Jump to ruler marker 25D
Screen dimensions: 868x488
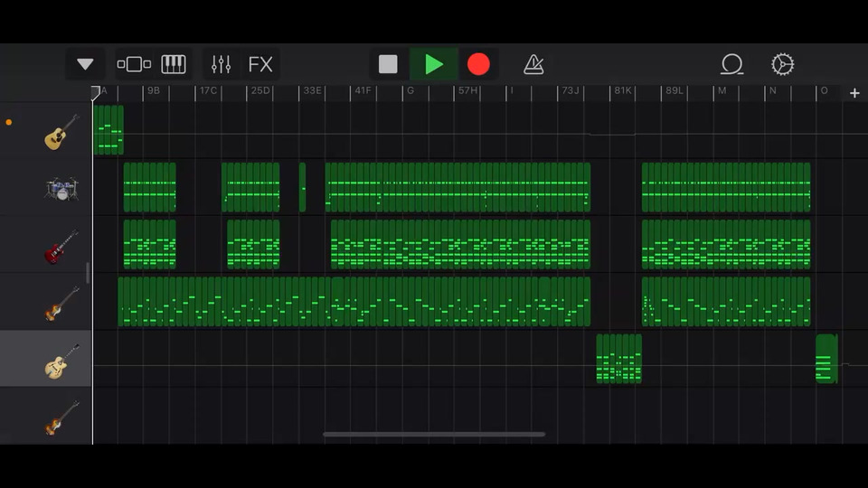[260, 90]
